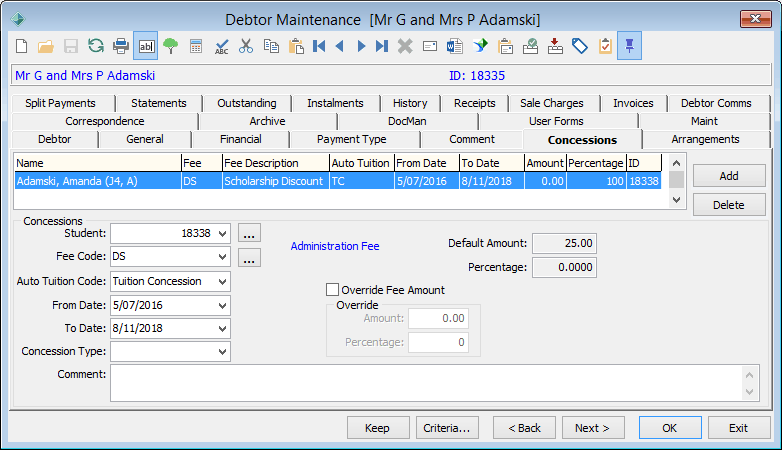
Task: Go to next record arrow
Action: pos(361,46)
